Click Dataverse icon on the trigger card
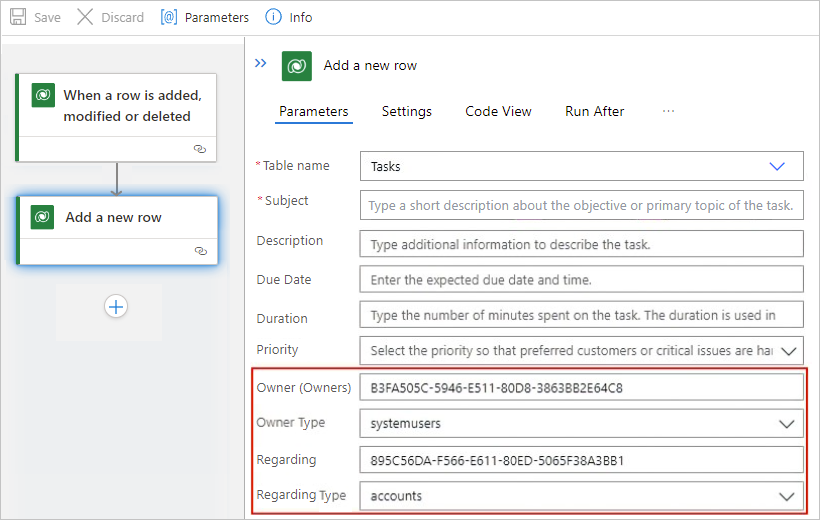This screenshot has height=520, width=820. [x=43, y=95]
